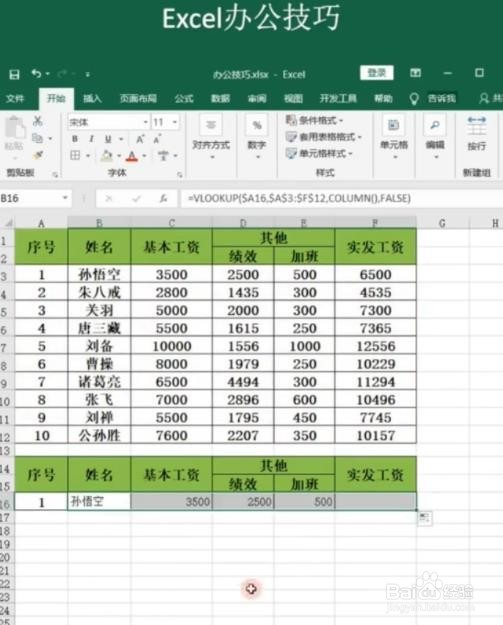Screen dimensions: 503x625
Task: Open the 编辑 editing group
Action: [435, 138]
